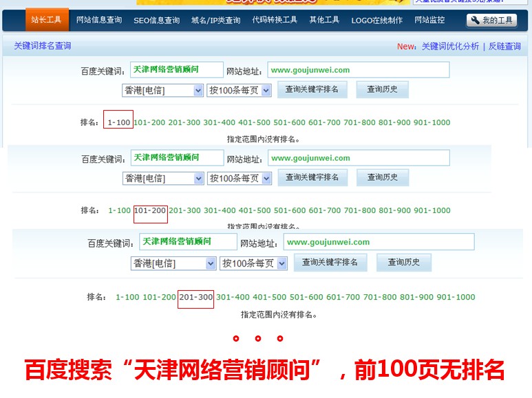This screenshot has height=398, width=532.
Task: Select range 301-400 in the top panel
Action: (x=219, y=122)
